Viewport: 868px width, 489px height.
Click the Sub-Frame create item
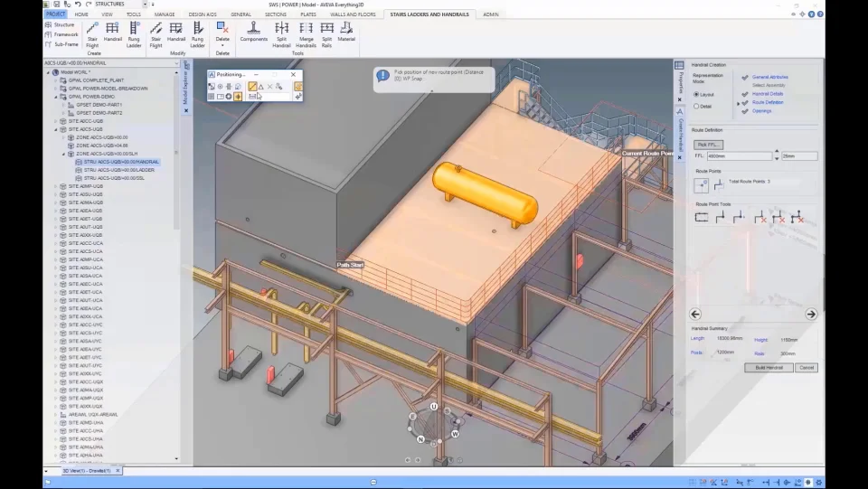click(61, 44)
